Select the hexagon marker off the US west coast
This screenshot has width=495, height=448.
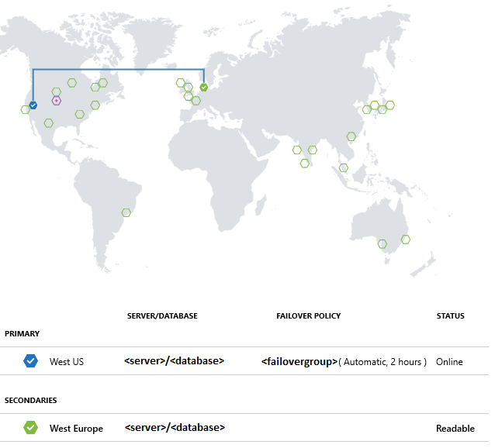coord(25,109)
